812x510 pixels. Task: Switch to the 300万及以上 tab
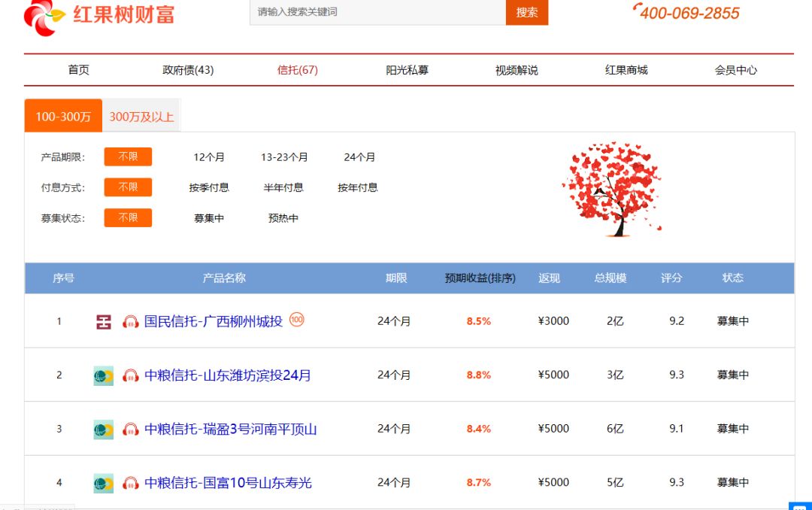pos(141,116)
